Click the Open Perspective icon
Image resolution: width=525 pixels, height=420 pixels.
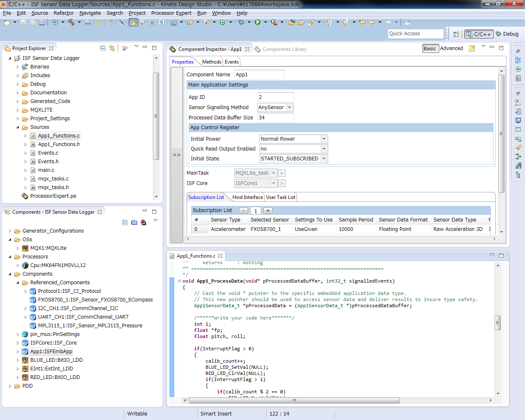456,34
